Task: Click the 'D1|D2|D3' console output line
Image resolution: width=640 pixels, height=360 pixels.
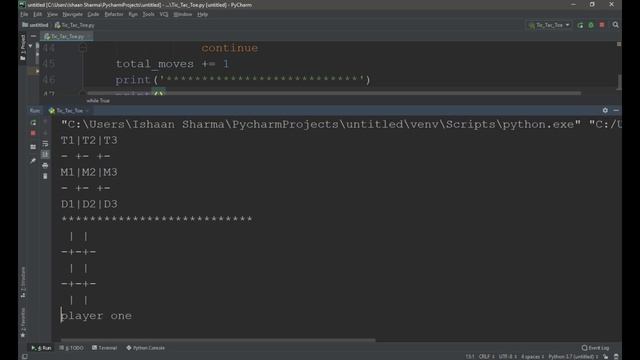Action: point(89,204)
